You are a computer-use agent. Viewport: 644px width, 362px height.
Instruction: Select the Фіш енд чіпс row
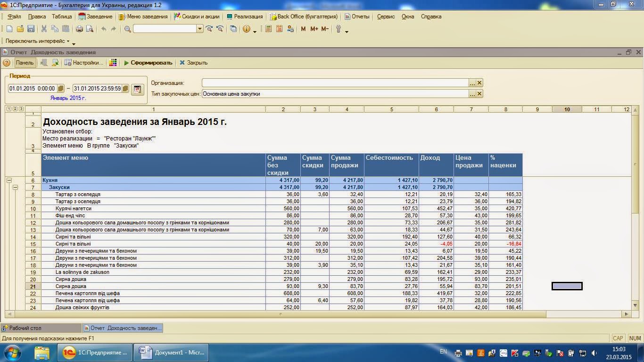click(282, 215)
